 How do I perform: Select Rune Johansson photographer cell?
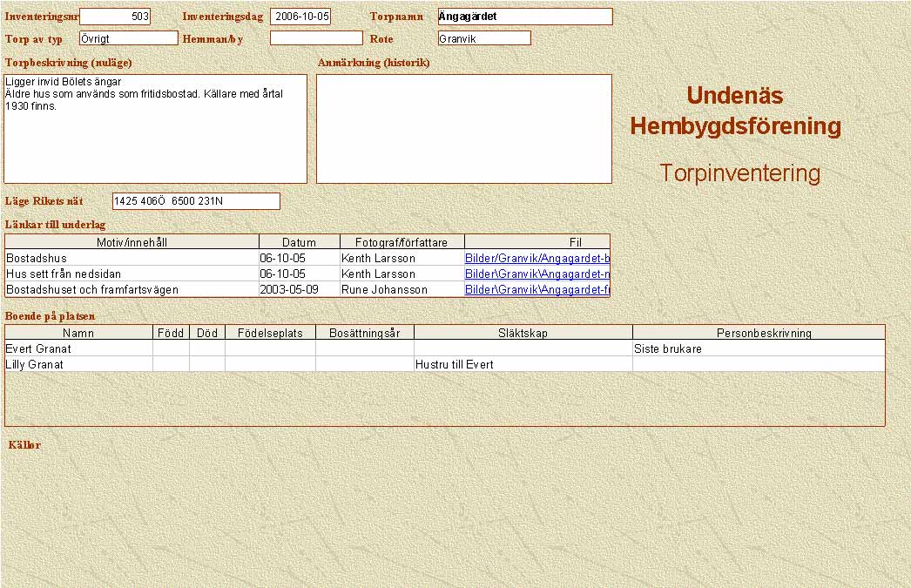tap(402, 290)
